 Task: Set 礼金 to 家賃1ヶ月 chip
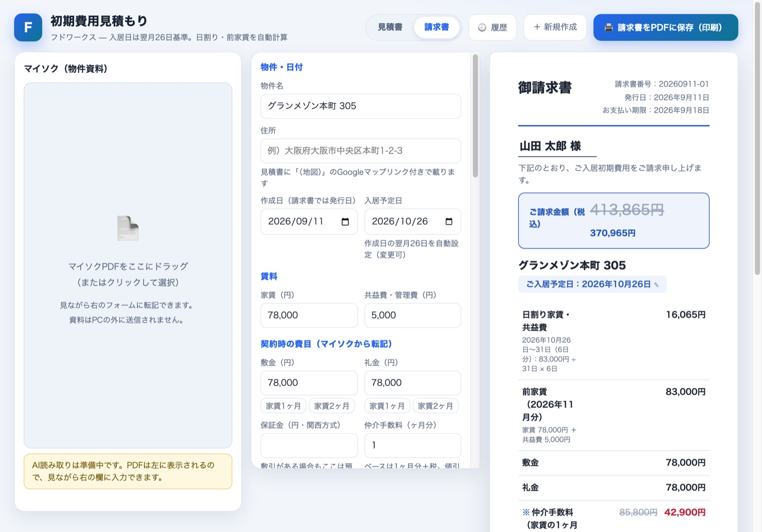[x=387, y=406]
